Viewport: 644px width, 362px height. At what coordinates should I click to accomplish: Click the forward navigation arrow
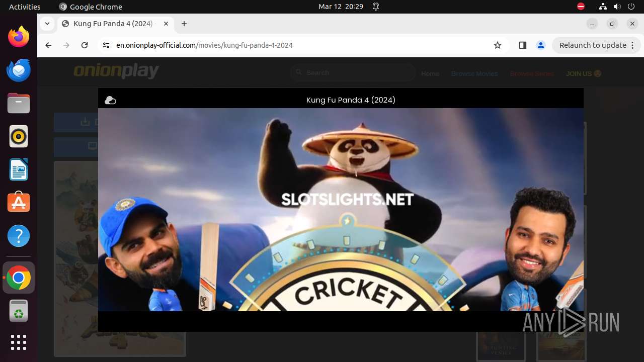(x=66, y=45)
